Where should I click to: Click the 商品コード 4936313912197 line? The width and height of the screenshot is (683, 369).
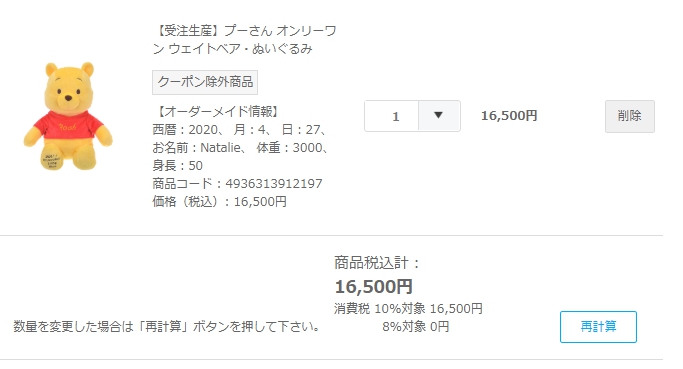pyautogui.click(x=237, y=183)
